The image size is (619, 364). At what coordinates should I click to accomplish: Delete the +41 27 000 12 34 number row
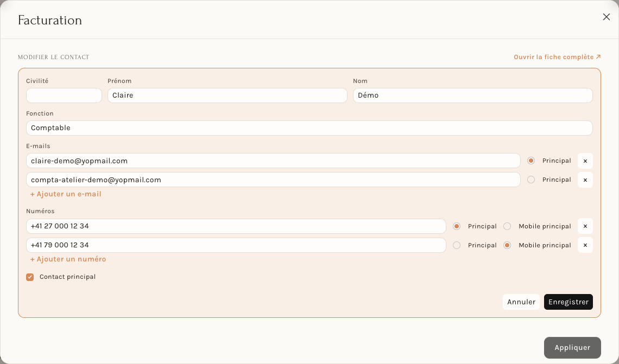[x=585, y=226]
